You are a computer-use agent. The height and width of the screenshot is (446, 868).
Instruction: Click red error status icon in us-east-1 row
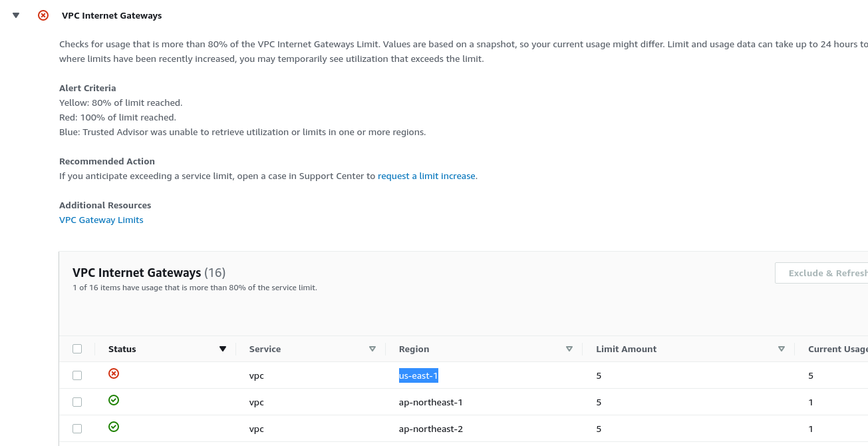coord(114,374)
